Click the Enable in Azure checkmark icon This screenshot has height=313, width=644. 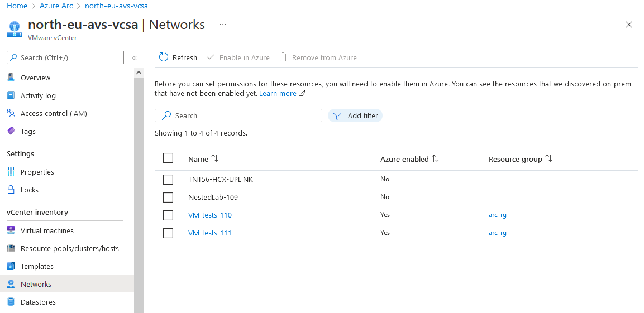[x=211, y=57]
